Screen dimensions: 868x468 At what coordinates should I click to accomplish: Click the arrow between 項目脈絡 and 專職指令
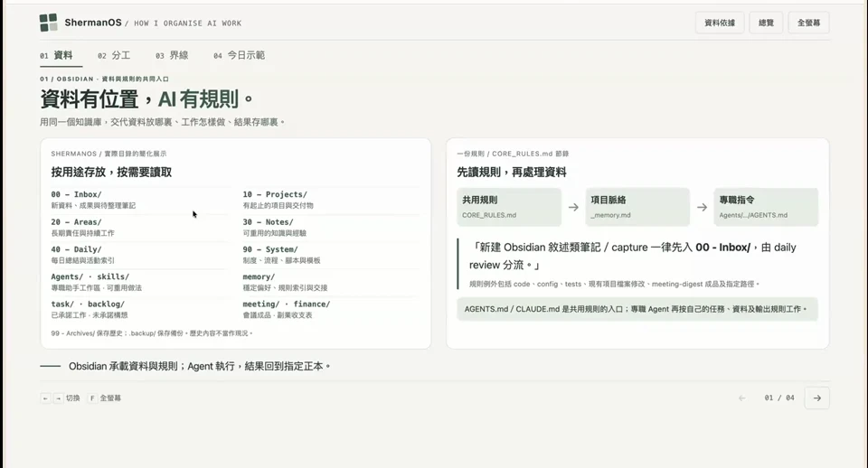coord(702,207)
